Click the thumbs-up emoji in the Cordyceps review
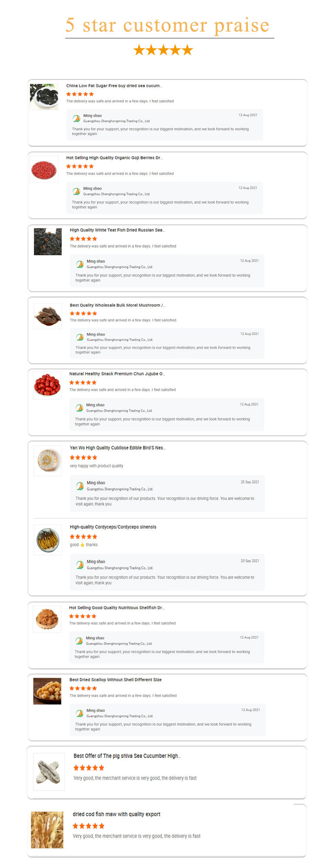The height and width of the screenshot is (868, 326). pyautogui.click(x=82, y=545)
